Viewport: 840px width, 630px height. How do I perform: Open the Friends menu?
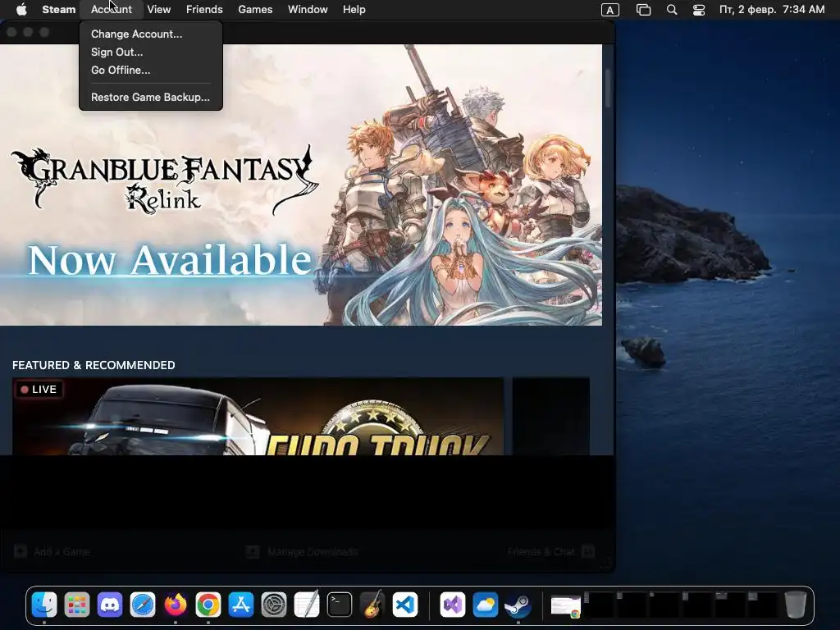[204, 10]
